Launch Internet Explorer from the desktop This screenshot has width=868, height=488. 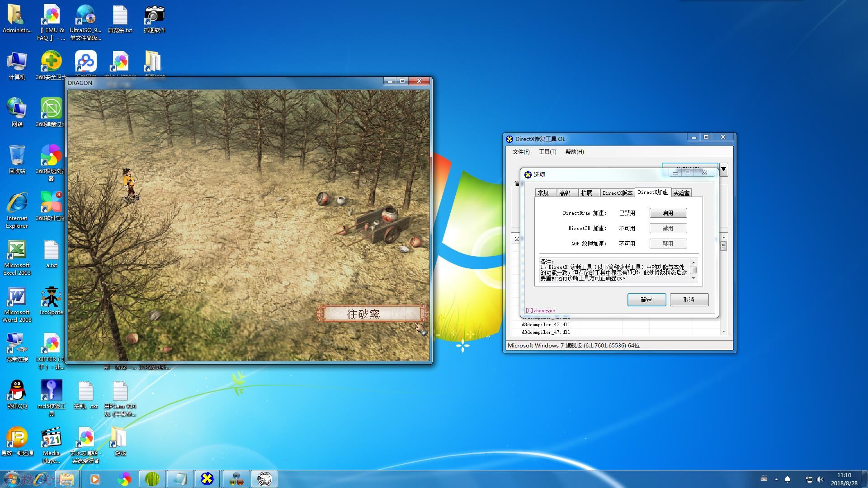17,211
